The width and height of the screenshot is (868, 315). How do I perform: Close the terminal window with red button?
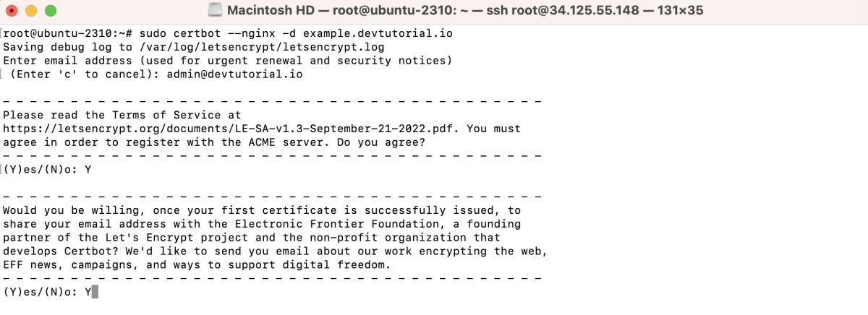(14, 11)
